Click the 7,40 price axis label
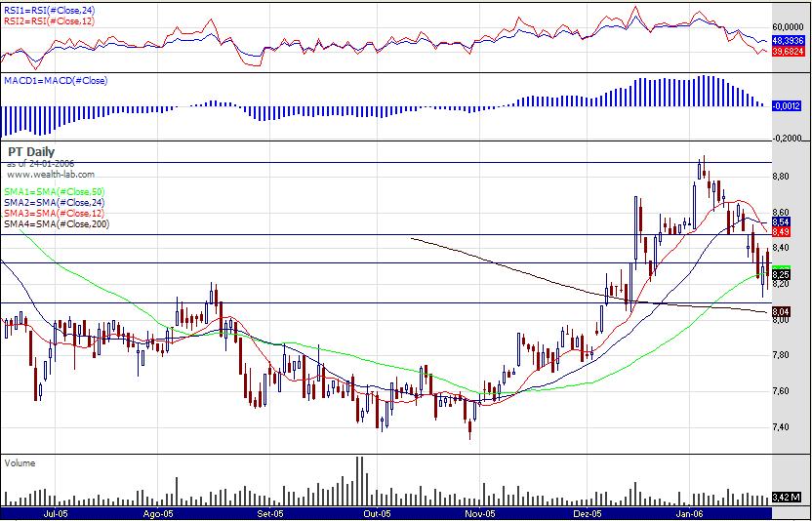 pos(781,426)
